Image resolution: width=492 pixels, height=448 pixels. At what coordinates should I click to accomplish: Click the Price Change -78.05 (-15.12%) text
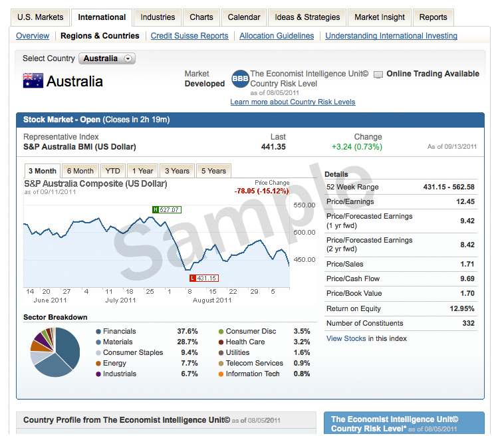coord(261,191)
